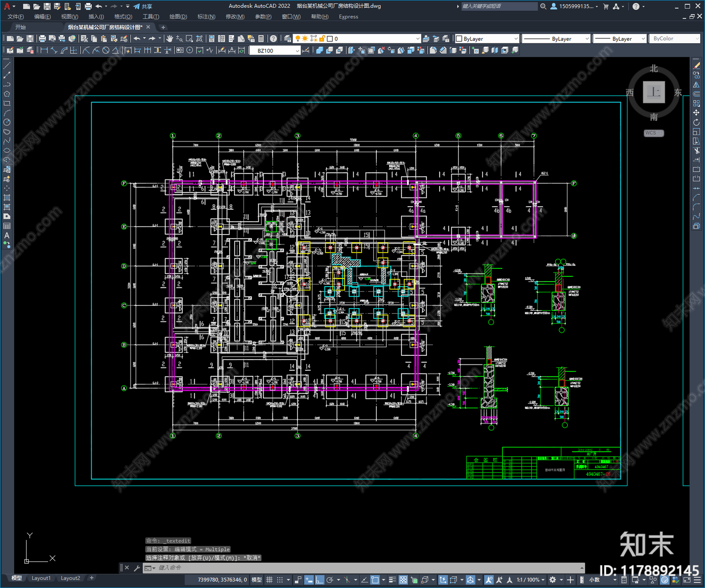Click the Zoom Window toolbar icon
The height and width of the screenshot is (588, 705).
pyautogui.click(x=189, y=39)
